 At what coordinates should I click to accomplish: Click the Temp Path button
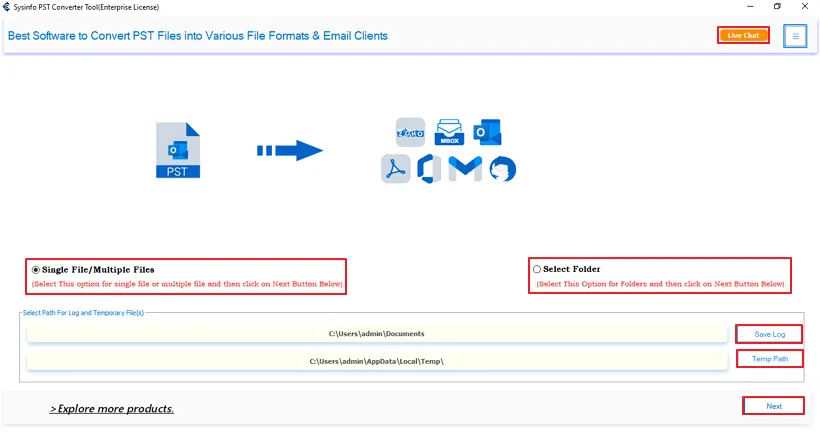pyautogui.click(x=770, y=359)
